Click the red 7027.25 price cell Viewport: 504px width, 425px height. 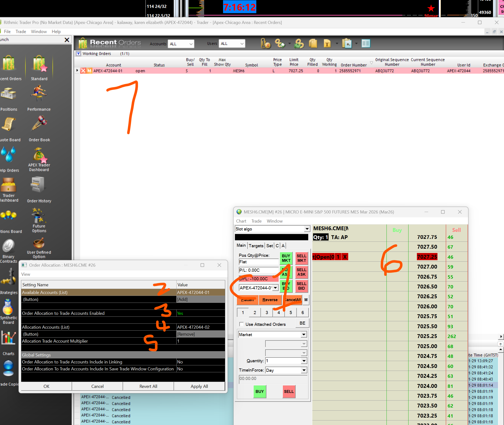tap(427, 257)
